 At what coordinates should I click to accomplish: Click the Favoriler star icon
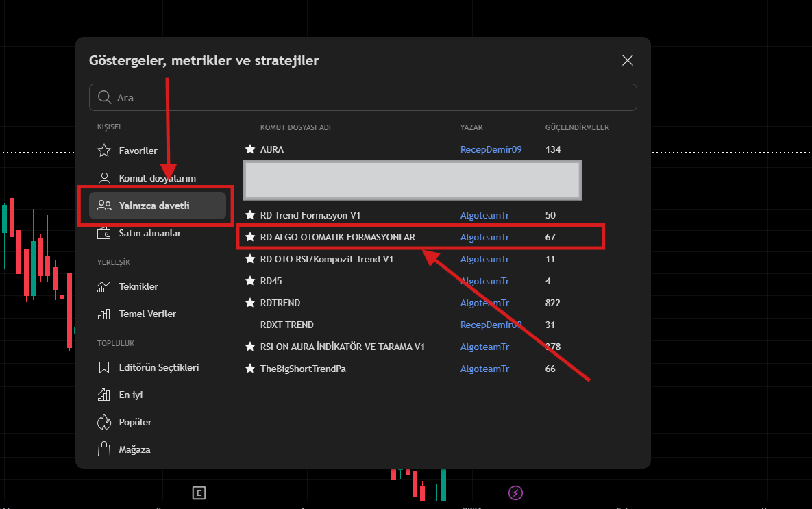[104, 151]
